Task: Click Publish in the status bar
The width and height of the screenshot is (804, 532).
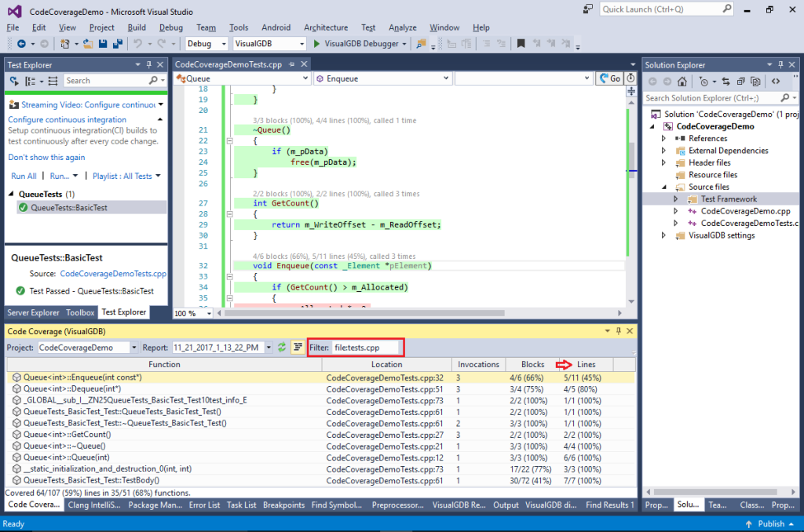Action: [771, 524]
